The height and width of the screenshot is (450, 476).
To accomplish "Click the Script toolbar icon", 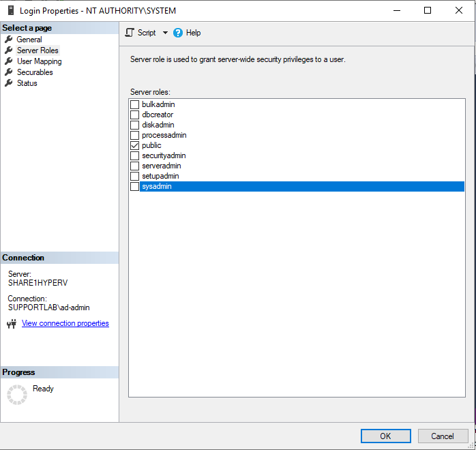I will (x=130, y=33).
